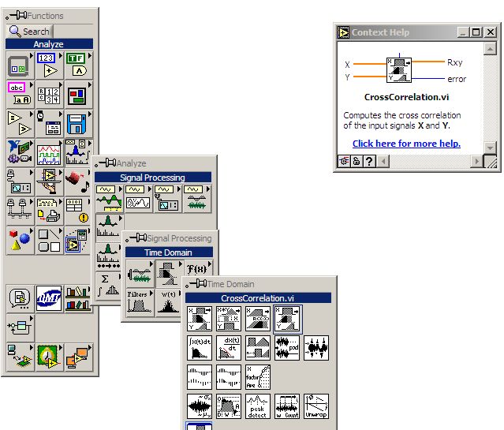Open the Report Generation subpalette with the printer icon
The width and height of the screenshot is (504, 430).
tap(49, 211)
